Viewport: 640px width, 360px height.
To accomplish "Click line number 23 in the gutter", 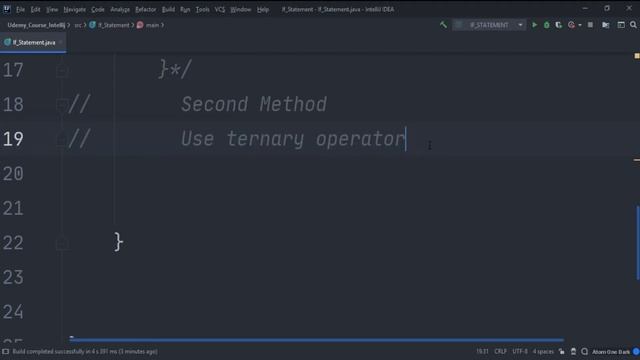I will (x=13, y=278).
